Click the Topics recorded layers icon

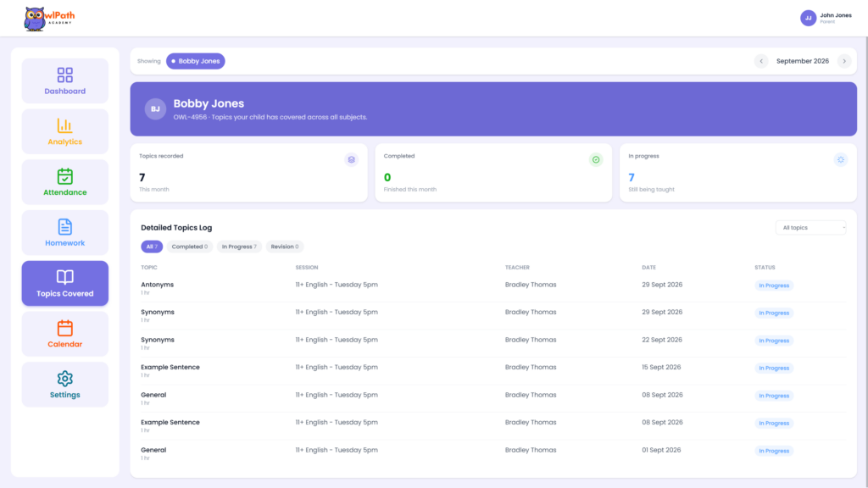(351, 159)
